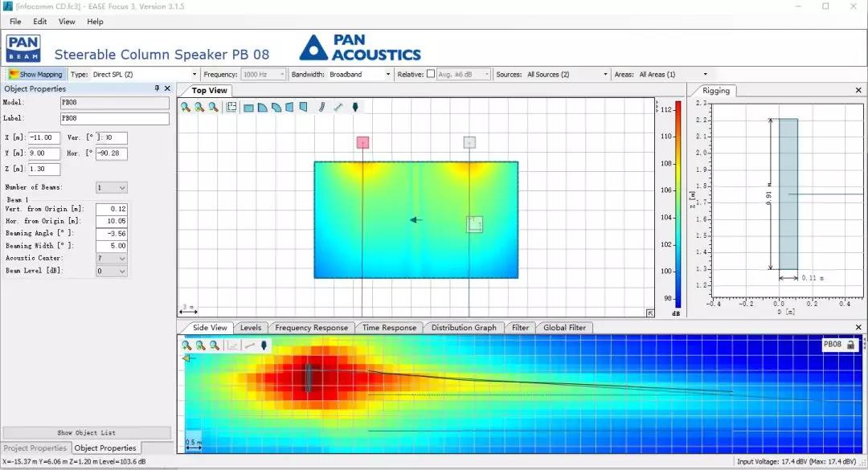Screen dimensions: 868x470
Task: Select the line measure tool in Top View
Action: [338, 108]
